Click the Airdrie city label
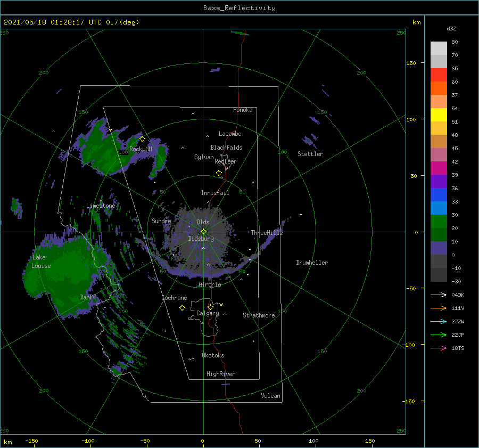Screen dimensions: 479x448 pos(210,284)
